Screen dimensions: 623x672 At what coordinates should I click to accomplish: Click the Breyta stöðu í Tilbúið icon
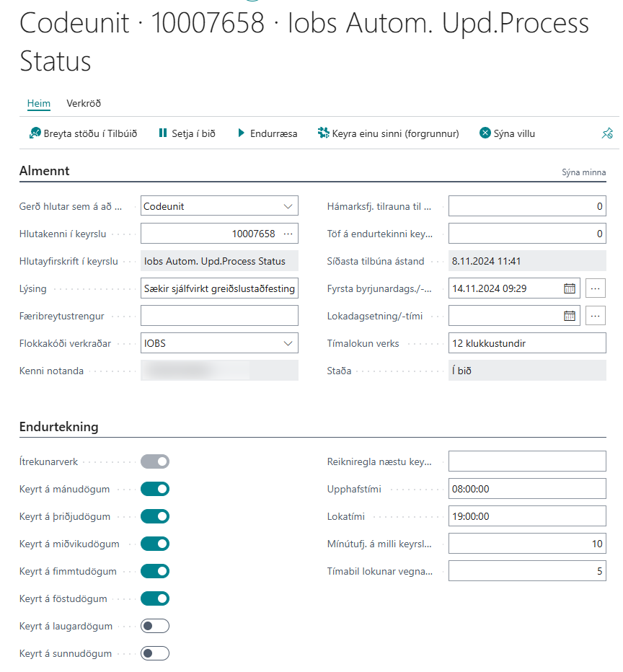click(35, 133)
